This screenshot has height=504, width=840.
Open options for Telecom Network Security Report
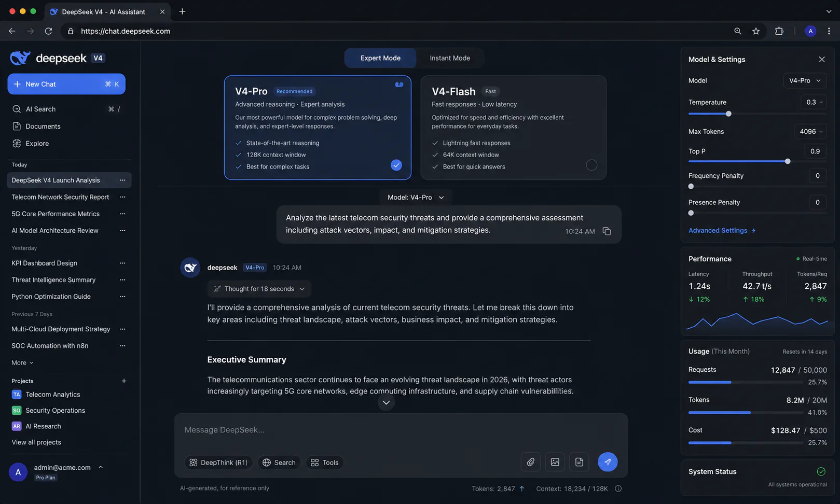(122, 197)
